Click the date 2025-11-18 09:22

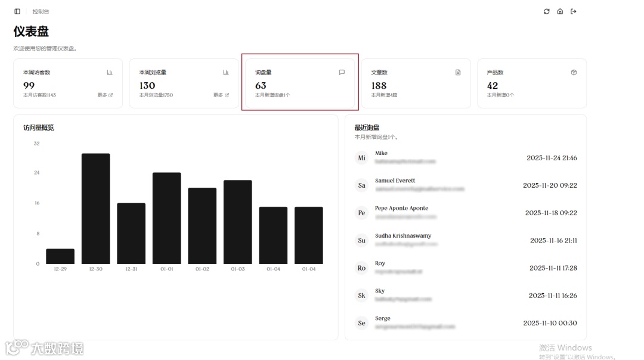[x=551, y=213]
